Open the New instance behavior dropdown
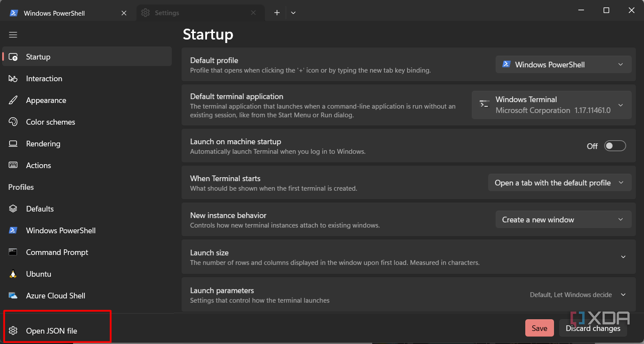 tap(563, 220)
